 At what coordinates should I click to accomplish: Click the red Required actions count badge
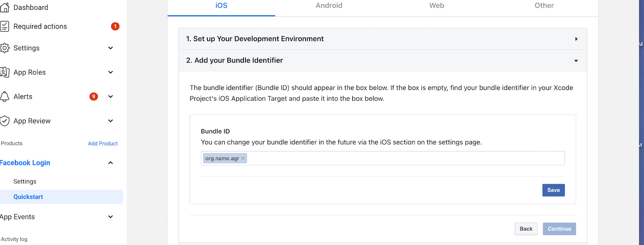coord(115,26)
